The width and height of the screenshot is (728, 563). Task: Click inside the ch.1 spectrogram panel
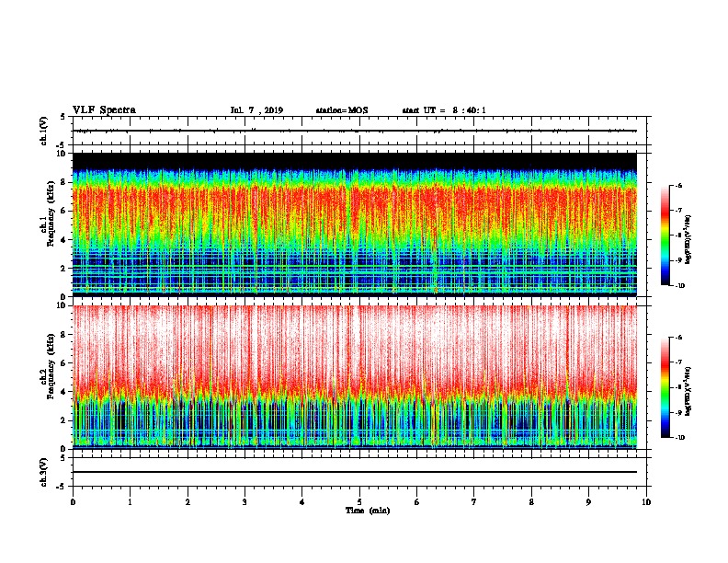pyautogui.click(x=355, y=224)
